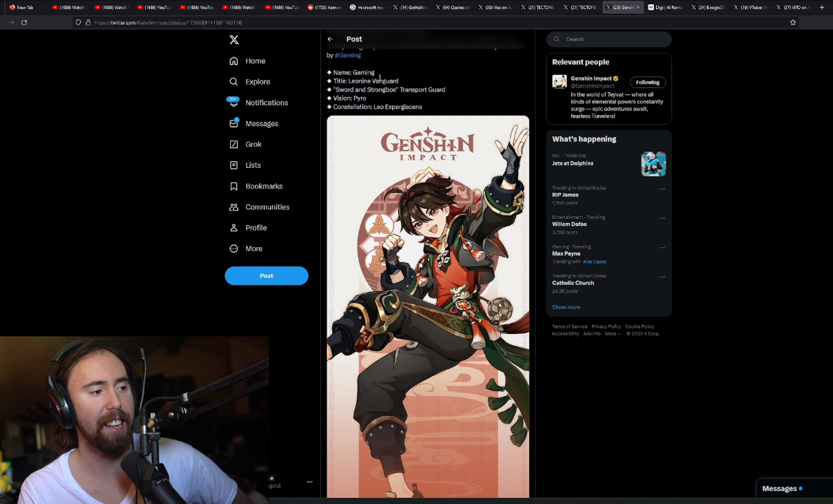Expand the footer More options
Viewport: 833px width, 504px height.
point(613,333)
